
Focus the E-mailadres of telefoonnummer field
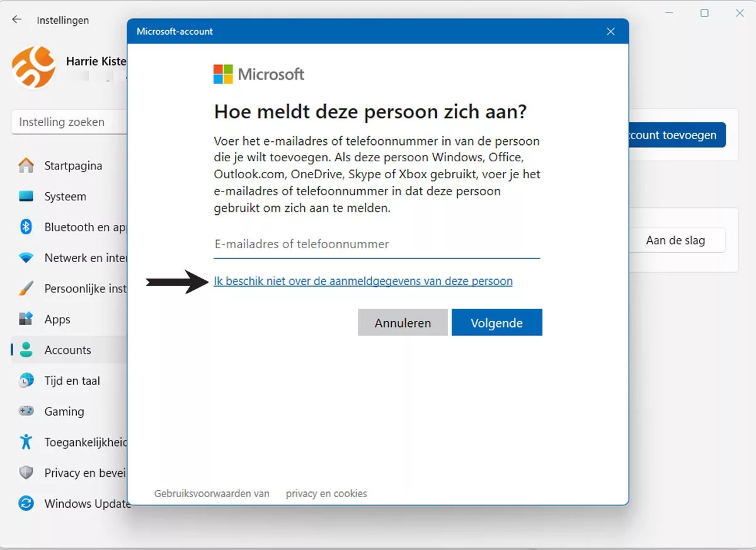pyautogui.click(x=377, y=244)
